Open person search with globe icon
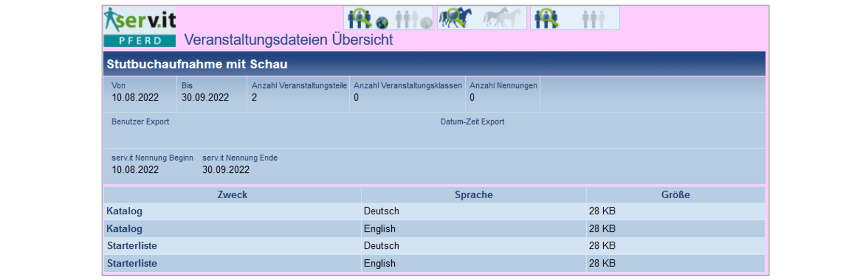868x280 pixels. point(367,19)
